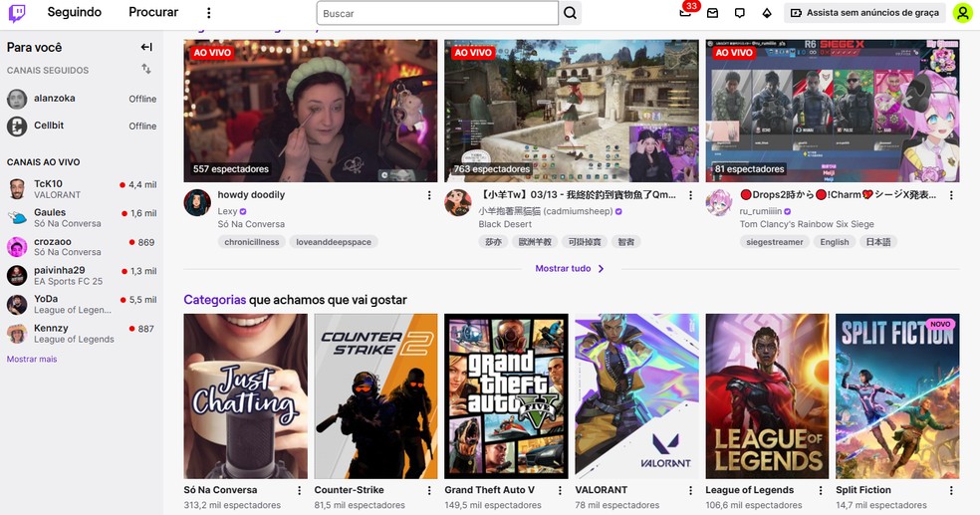Image resolution: width=980 pixels, height=515 pixels.
Task: Select the siegestreamer tag
Action: coord(775,242)
